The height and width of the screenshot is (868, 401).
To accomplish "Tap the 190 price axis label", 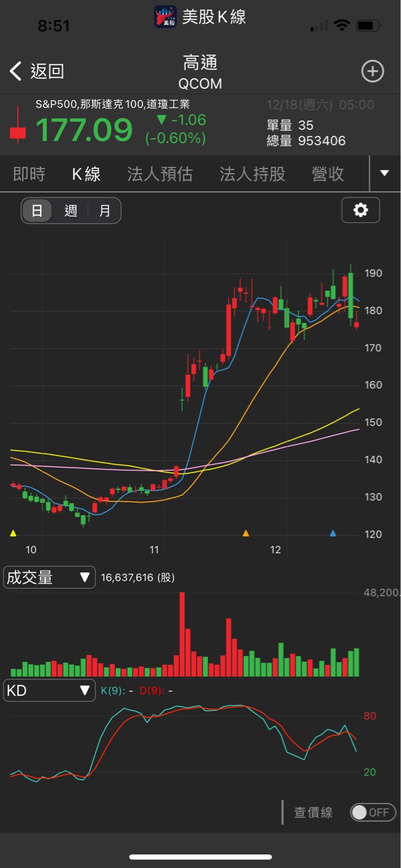I will pyautogui.click(x=373, y=273).
